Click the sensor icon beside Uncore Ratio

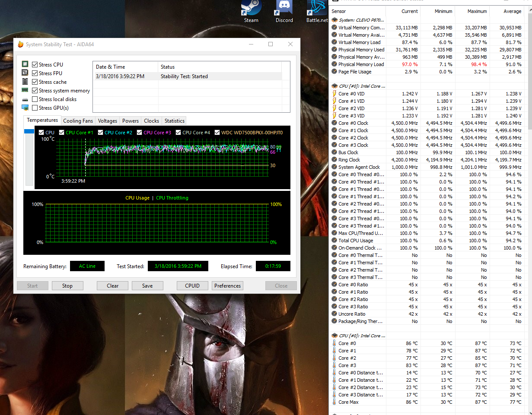334,314
